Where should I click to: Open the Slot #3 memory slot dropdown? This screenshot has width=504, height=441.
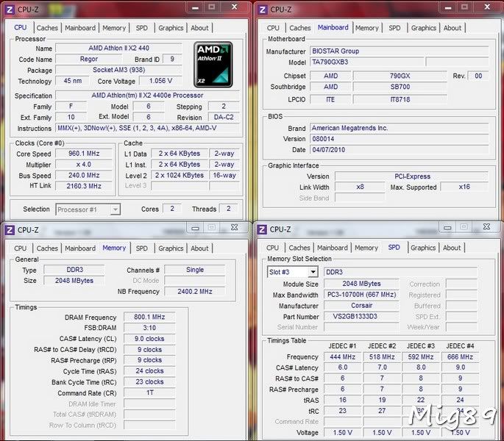(293, 272)
